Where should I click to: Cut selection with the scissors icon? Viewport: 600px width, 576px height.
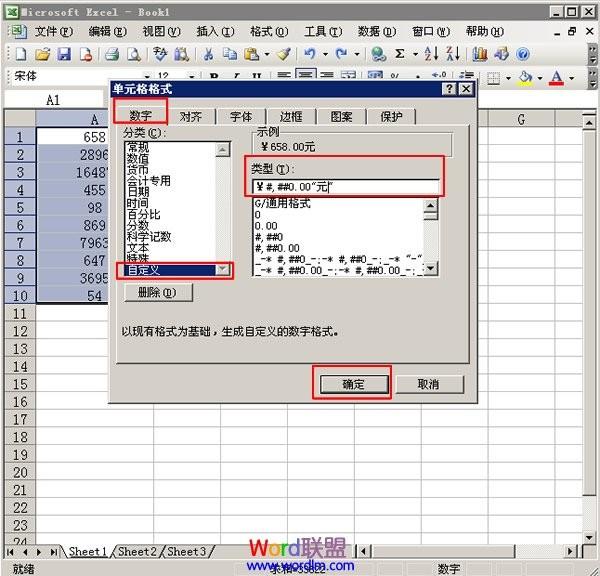[x=208, y=54]
